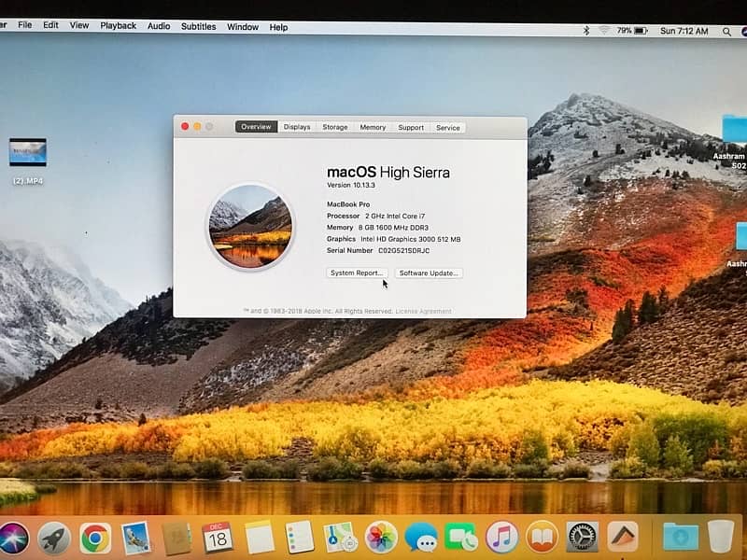The image size is (747, 560).
Task: Launch Google Chrome from the dock
Action: pos(94,538)
